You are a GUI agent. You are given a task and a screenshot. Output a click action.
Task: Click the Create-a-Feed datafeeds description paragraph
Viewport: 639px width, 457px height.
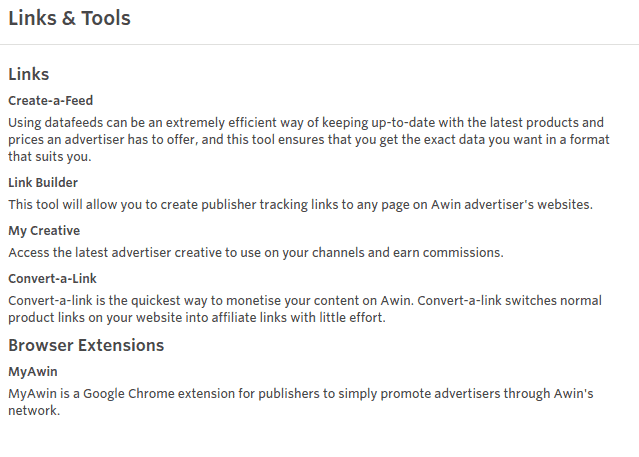point(308,139)
